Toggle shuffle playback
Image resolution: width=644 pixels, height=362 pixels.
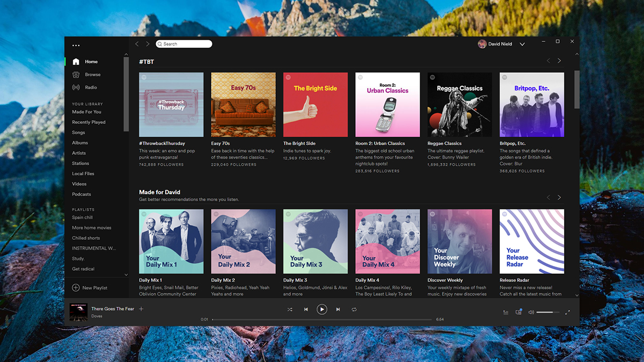[290, 309]
